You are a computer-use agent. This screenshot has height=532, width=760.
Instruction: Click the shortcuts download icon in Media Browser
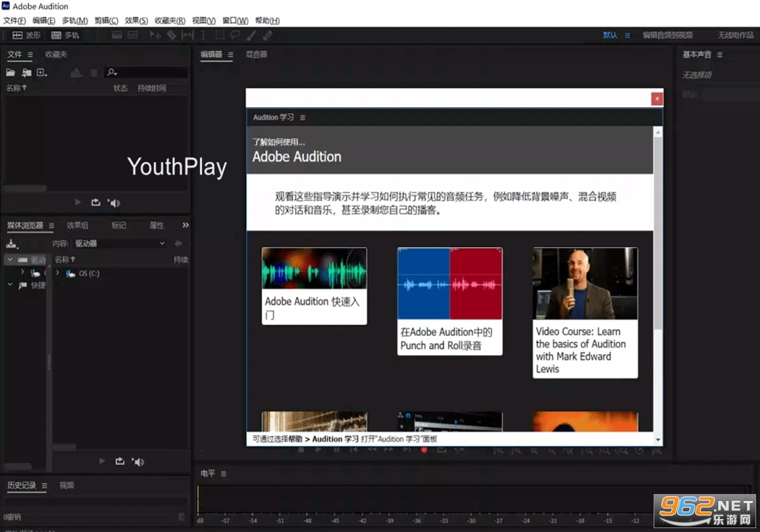(x=12, y=244)
